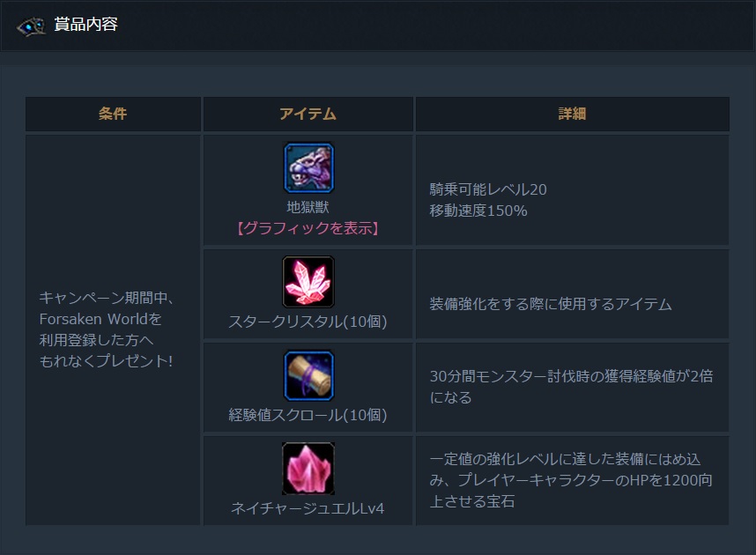756x555 pixels.
Task: Click the HPを1200向上 jewel description
Action: pos(571,480)
